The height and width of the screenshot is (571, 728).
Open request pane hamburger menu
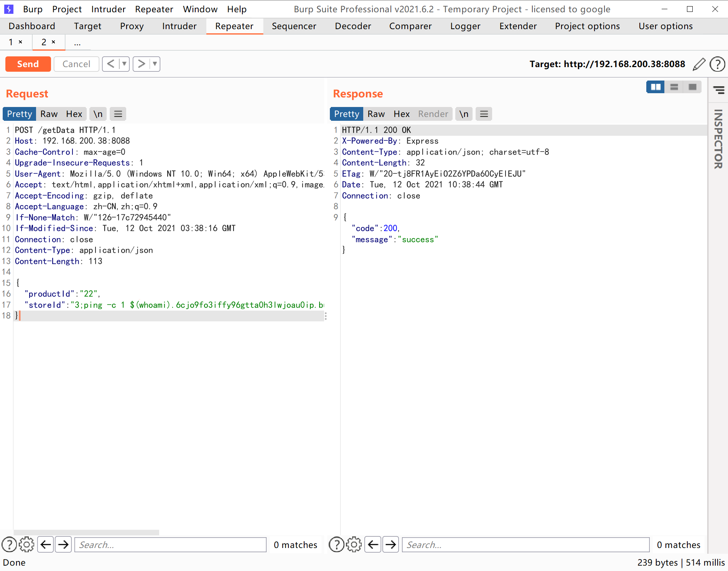[x=118, y=114]
